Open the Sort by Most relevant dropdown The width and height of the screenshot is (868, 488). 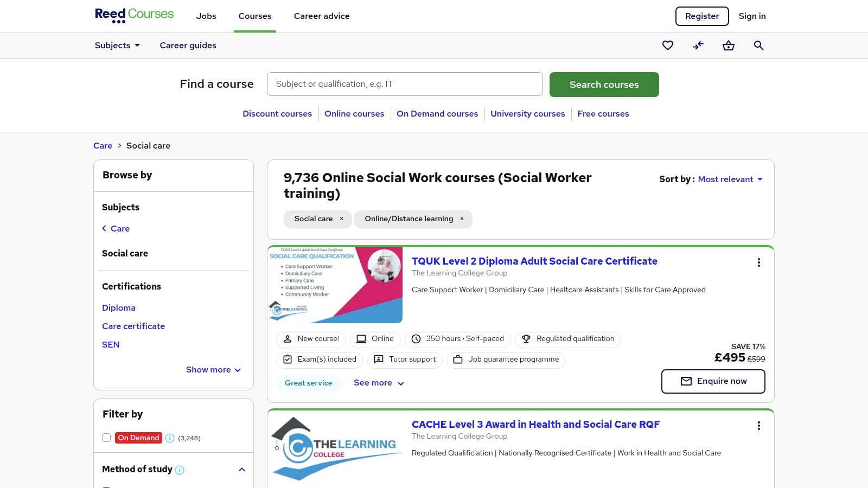(730, 179)
